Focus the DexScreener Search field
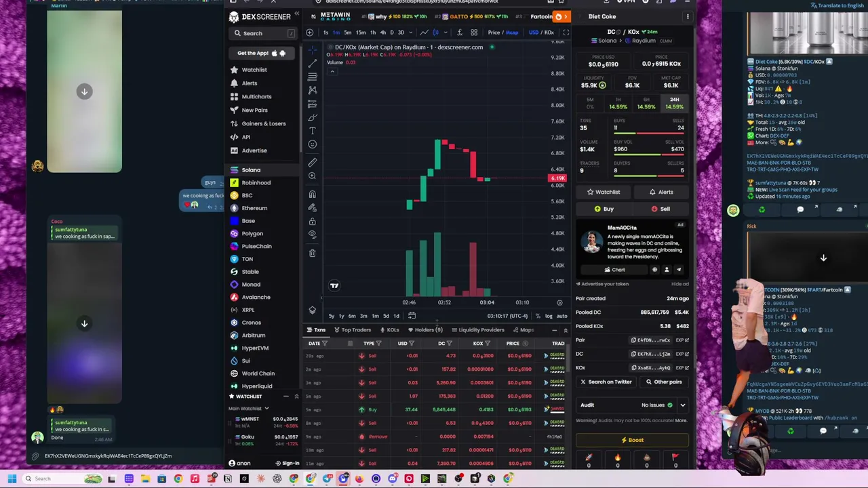Image resolution: width=868 pixels, height=488 pixels. tap(263, 33)
